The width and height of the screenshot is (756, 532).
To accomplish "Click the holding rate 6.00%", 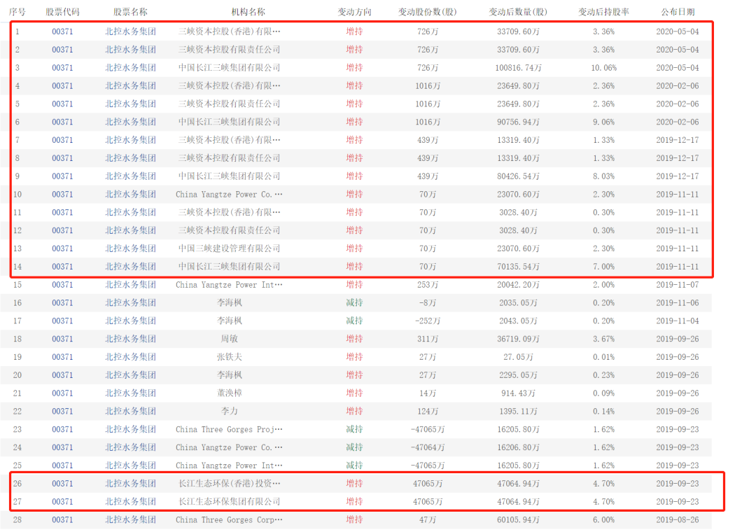I will coord(603,520).
